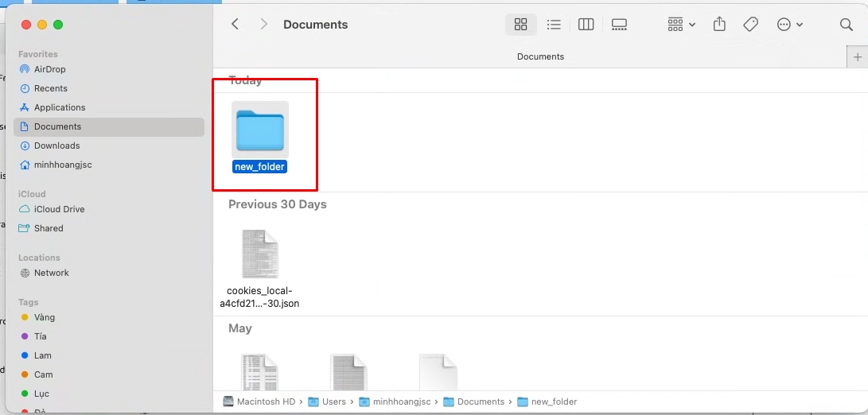Switch to column view

tap(586, 25)
